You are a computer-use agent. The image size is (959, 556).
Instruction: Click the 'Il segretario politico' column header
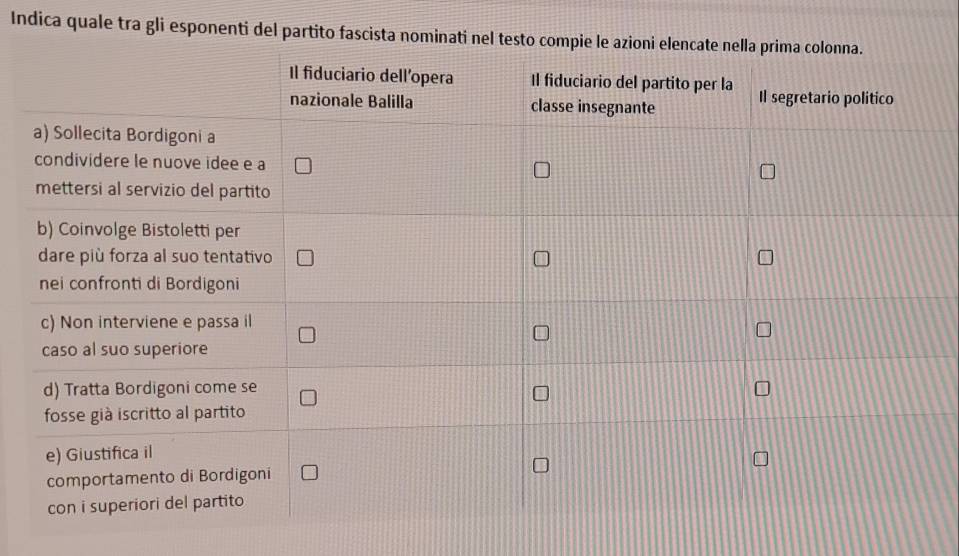pyautogui.click(x=826, y=98)
